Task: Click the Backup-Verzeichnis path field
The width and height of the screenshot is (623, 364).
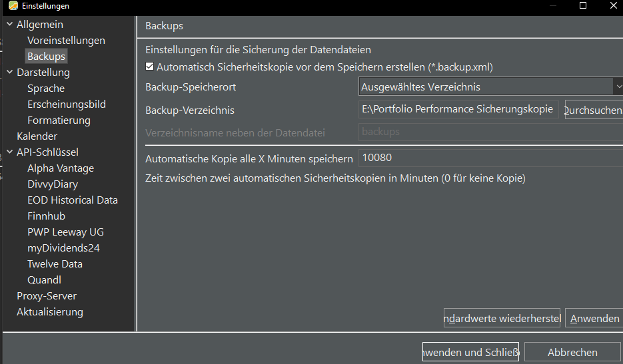Action: [x=458, y=109]
